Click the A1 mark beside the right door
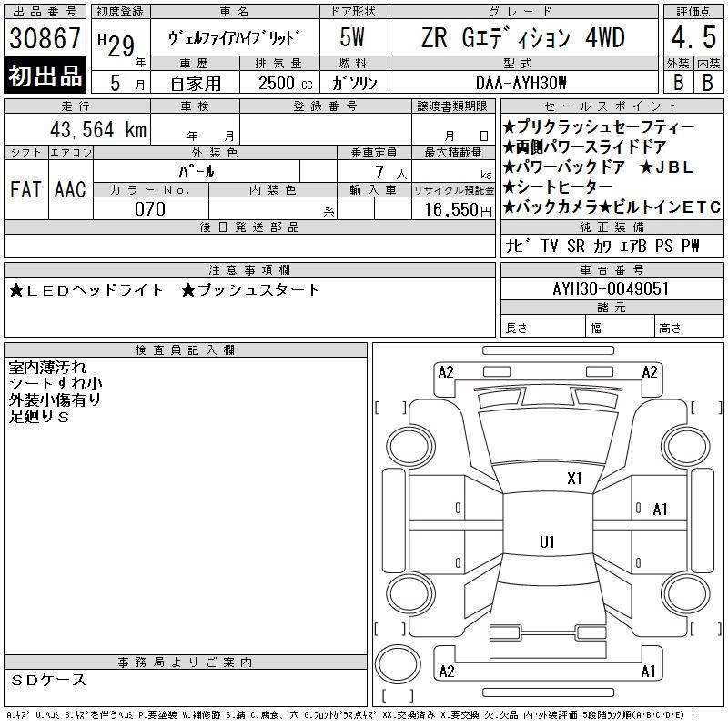 (661, 510)
